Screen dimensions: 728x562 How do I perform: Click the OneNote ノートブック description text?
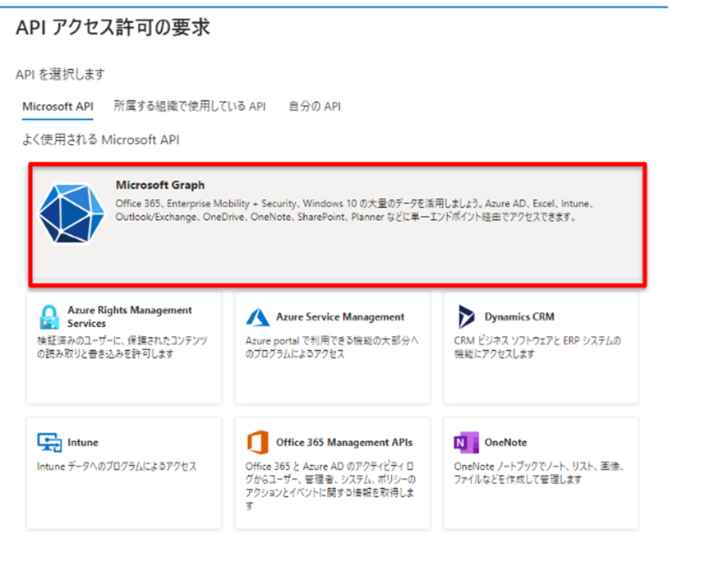(538, 472)
